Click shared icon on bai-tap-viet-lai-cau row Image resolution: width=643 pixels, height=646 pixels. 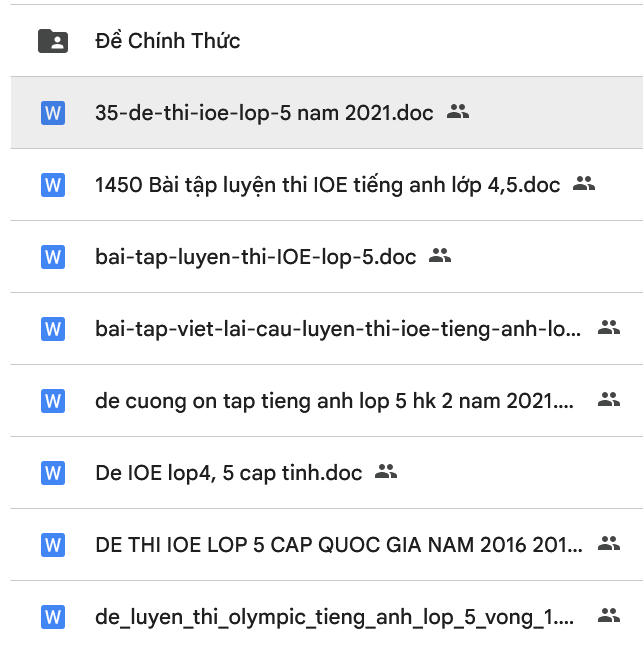(608, 328)
